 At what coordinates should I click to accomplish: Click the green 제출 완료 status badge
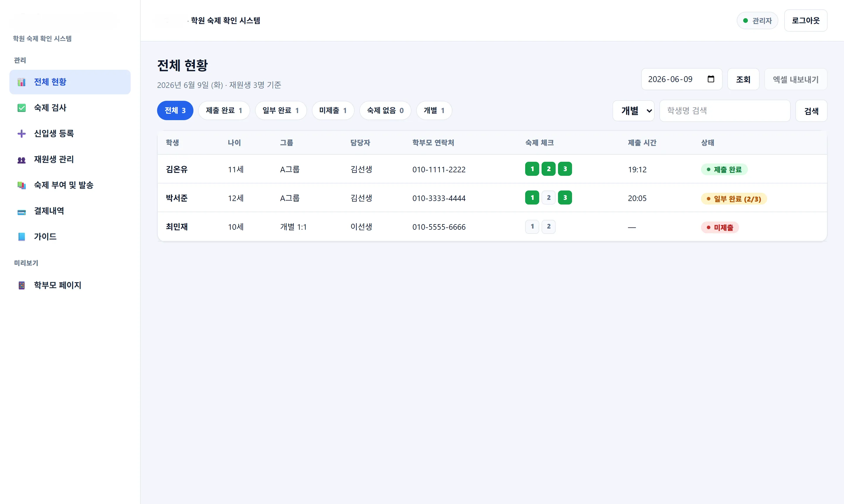pos(724,169)
